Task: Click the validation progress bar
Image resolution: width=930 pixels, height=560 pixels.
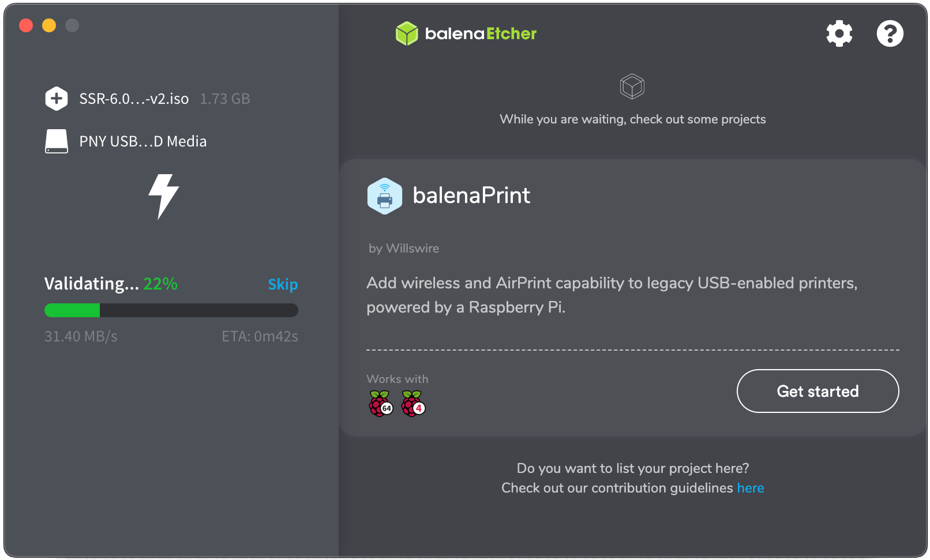Action: point(171,310)
